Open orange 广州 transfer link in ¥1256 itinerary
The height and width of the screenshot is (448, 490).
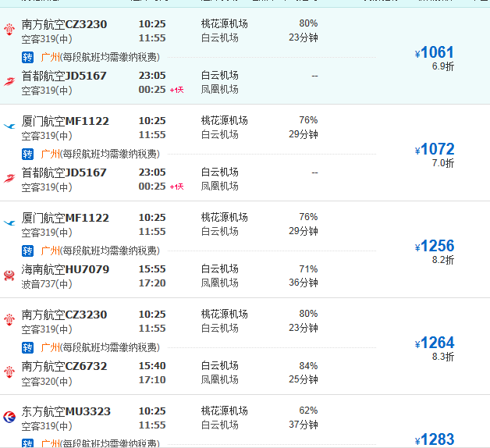coord(50,251)
